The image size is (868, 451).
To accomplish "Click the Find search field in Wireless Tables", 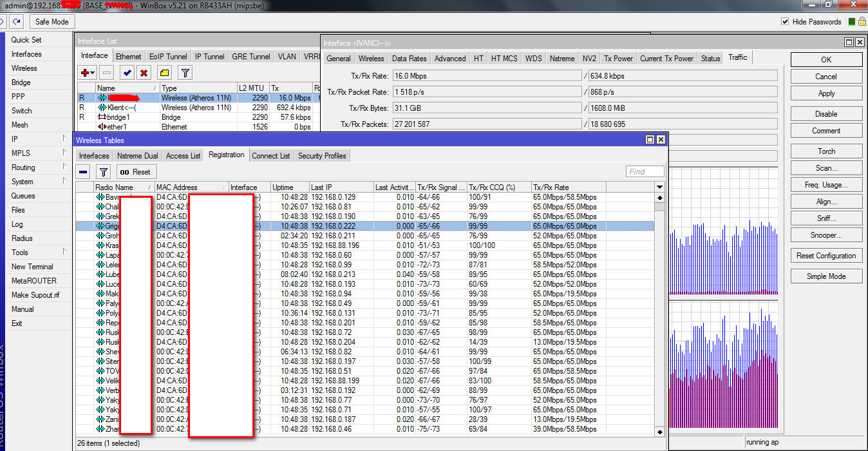I will (x=645, y=172).
